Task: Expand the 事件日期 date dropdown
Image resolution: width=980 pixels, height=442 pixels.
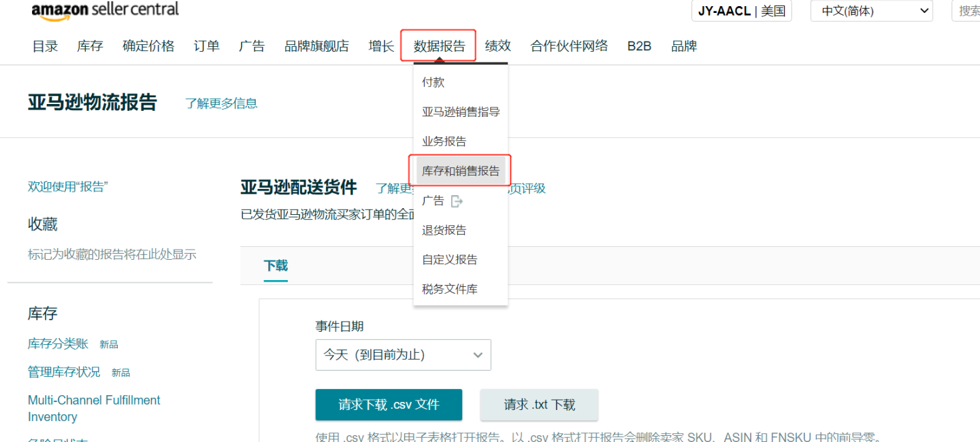Action: (403, 354)
